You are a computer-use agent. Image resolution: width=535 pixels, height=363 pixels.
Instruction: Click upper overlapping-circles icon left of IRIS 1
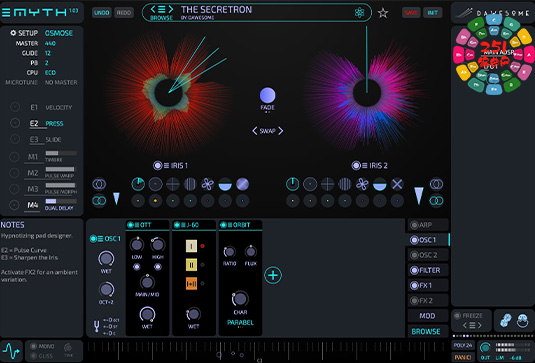point(99,184)
